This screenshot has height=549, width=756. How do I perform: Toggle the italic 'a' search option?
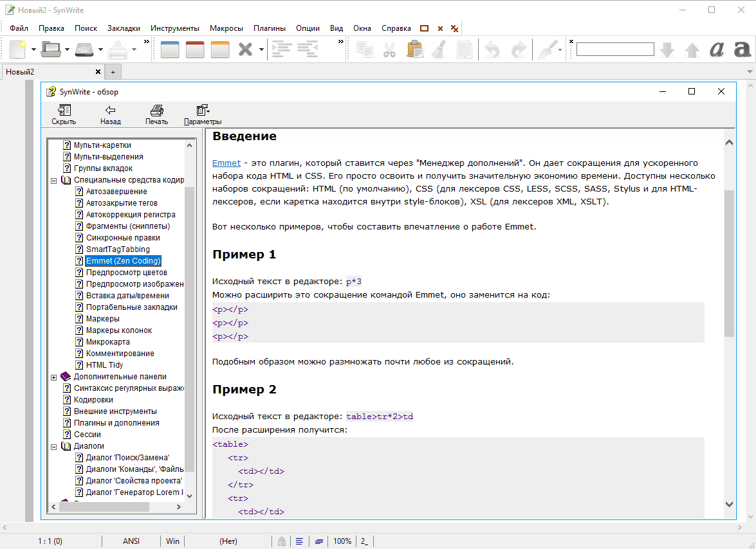[717, 49]
